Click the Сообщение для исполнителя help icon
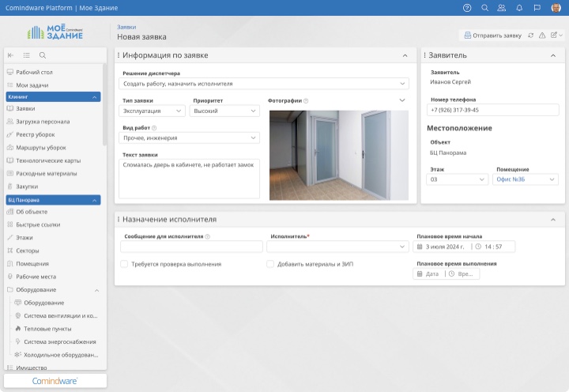 [208, 236]
